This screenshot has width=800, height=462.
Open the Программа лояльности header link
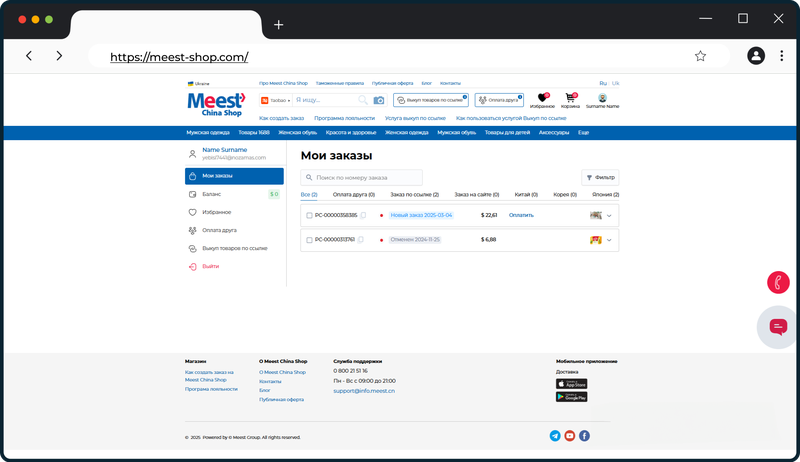pyautogui.click(x=344, y=118)
